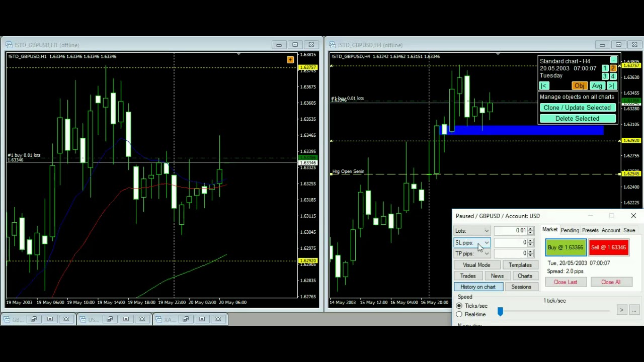Maximize the minimized US... chart window
Viewport: 644px width, 362px height.
tap(126, 319)
